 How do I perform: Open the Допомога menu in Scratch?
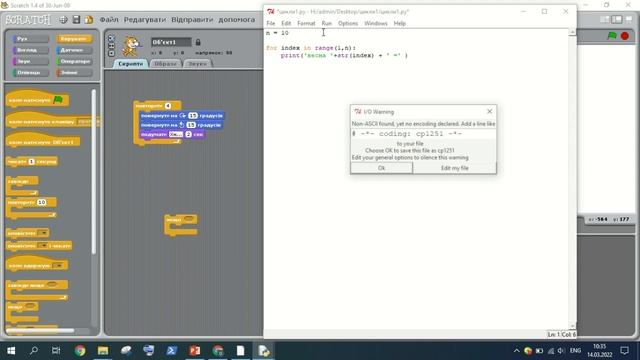tap(237, 20)
